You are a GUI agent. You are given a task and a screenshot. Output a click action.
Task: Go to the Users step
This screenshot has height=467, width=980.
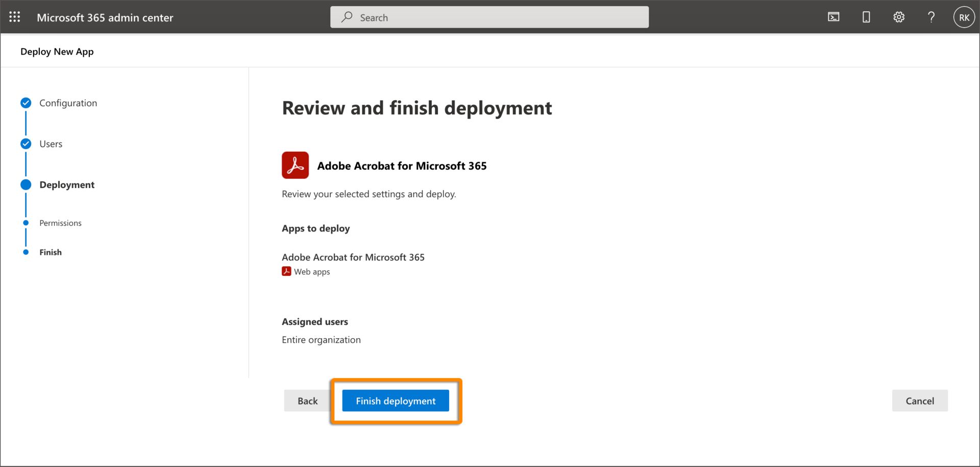point(51,144)
